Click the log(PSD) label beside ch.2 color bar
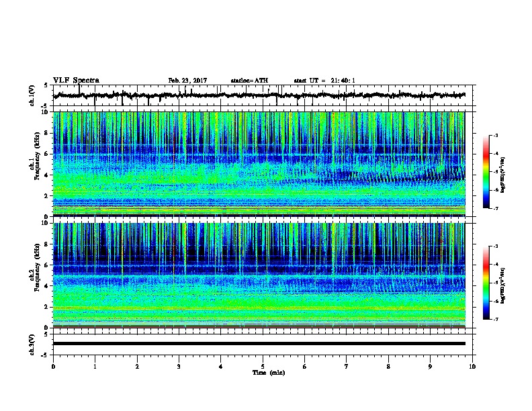Image resolution: width=532 pixels, height=411 pixels. coord(503,286)
